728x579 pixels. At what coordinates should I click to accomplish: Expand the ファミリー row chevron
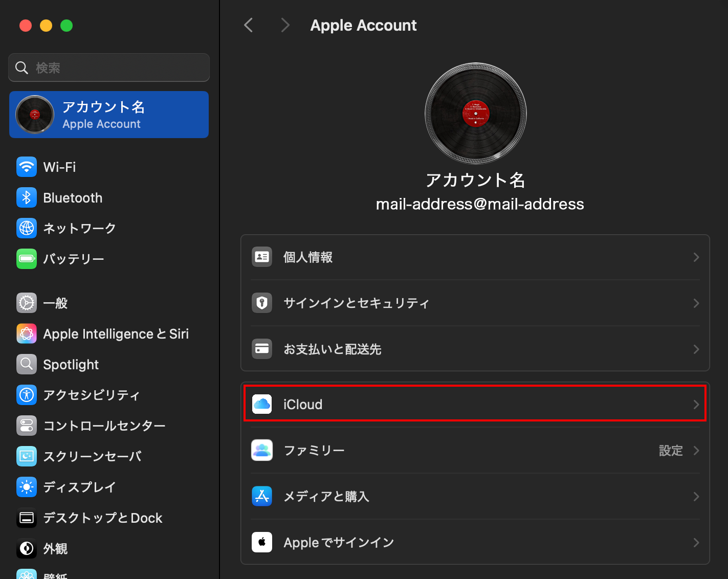(696, 451)
